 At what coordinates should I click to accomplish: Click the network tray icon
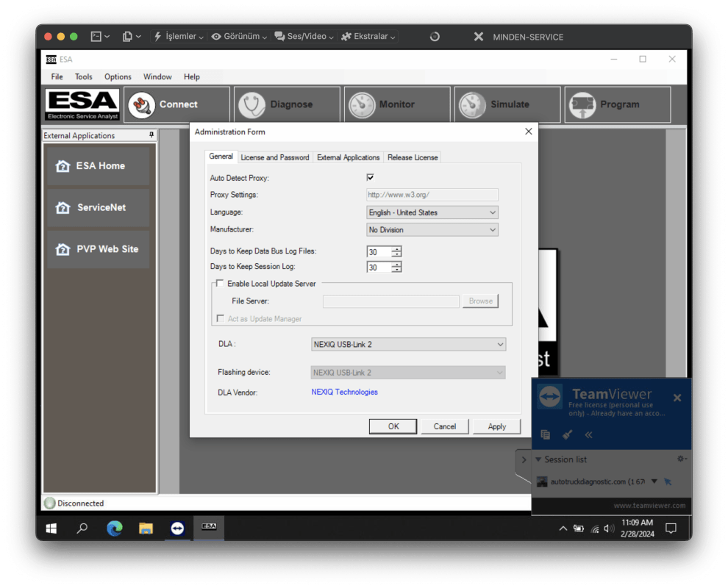595,528
